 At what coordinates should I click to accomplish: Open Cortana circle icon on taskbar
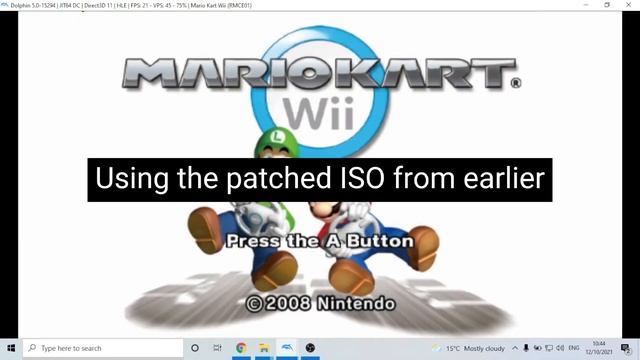tap(195, 348)
